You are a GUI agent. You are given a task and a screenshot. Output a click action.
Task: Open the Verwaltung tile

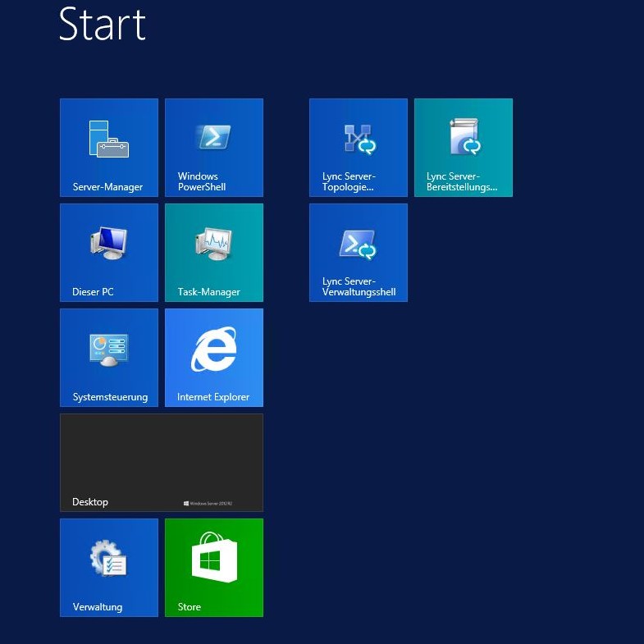[x=109, y=568]
